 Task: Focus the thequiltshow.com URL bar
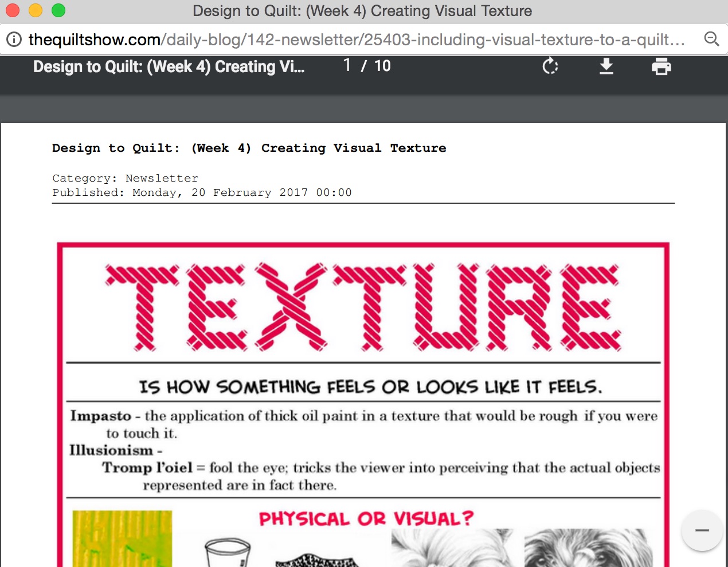(x=355, y=40)
